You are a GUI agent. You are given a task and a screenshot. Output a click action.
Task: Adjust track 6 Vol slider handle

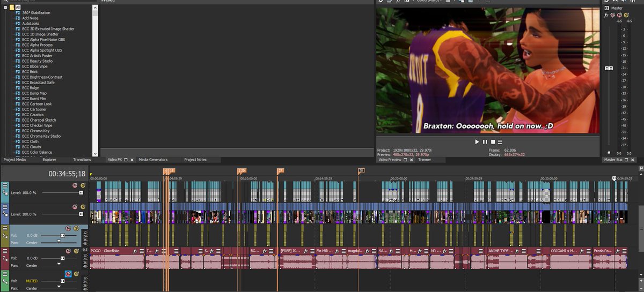62,235
